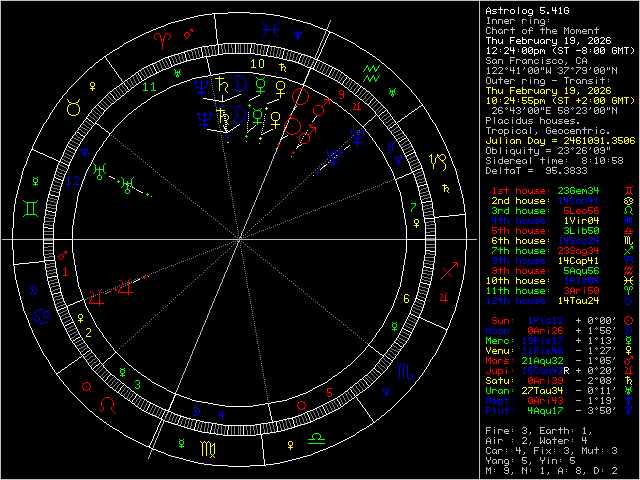This screenshot has height=480, width=640.
Task: Select the blue Scorpio sign on the wheel
Action: coord(403,372)
